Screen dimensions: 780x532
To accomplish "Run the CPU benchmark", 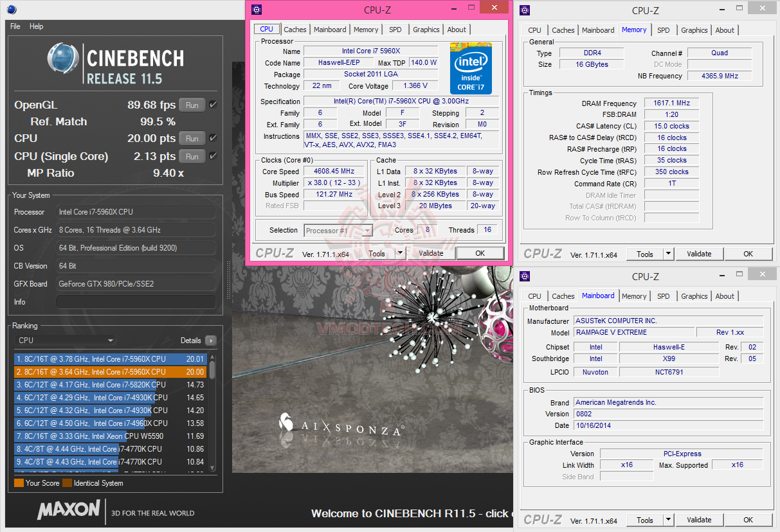I will pos(192,138).
